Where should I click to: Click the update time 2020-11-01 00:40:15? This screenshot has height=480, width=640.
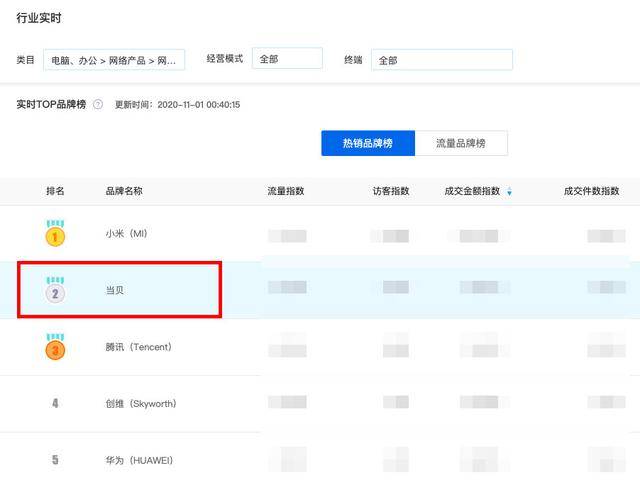(x=199, y=105)
